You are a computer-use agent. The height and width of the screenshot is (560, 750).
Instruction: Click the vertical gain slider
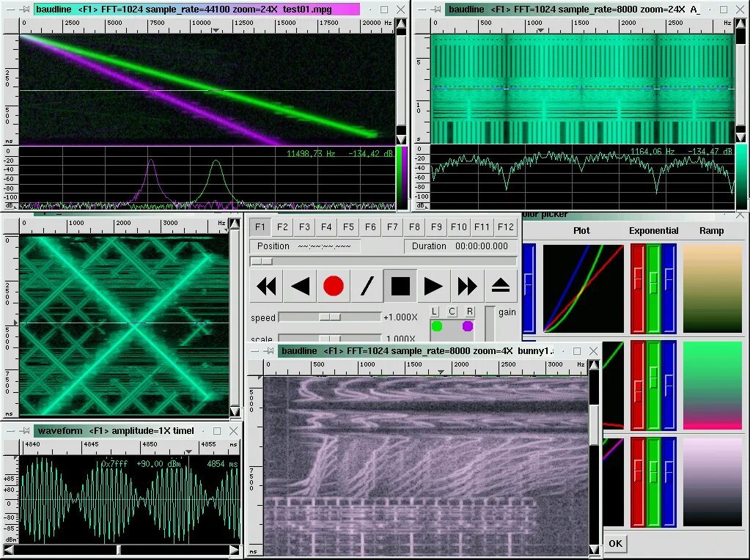[x=489, y=323]
